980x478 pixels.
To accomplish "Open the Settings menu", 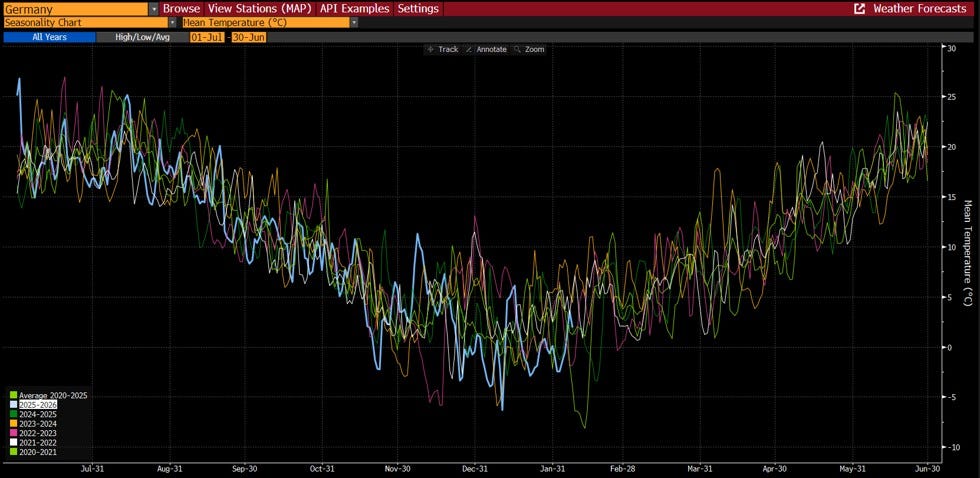I will coord(418,9).
